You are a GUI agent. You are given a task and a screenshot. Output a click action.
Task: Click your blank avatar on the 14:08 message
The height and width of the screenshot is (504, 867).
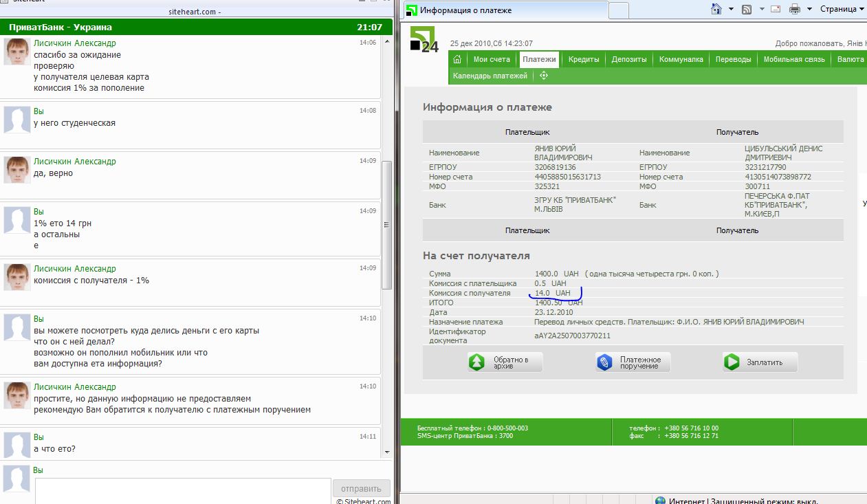tap(17, 120)
